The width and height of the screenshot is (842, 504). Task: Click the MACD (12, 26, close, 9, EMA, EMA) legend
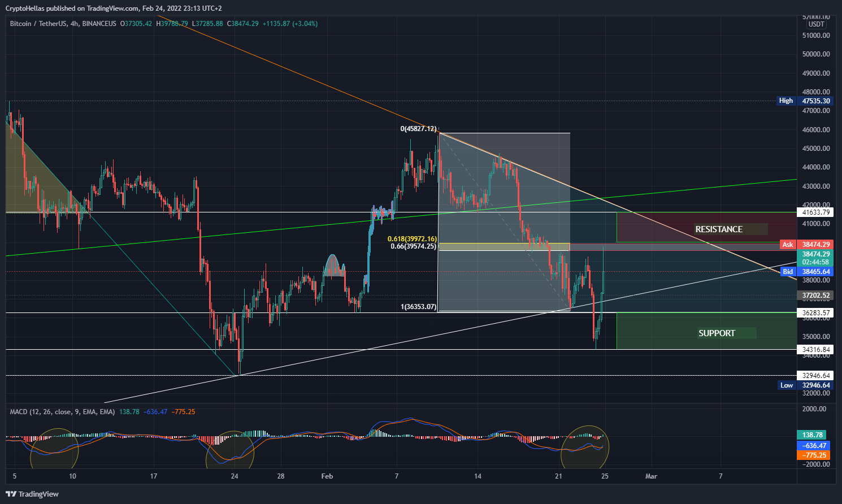(62, 412)
